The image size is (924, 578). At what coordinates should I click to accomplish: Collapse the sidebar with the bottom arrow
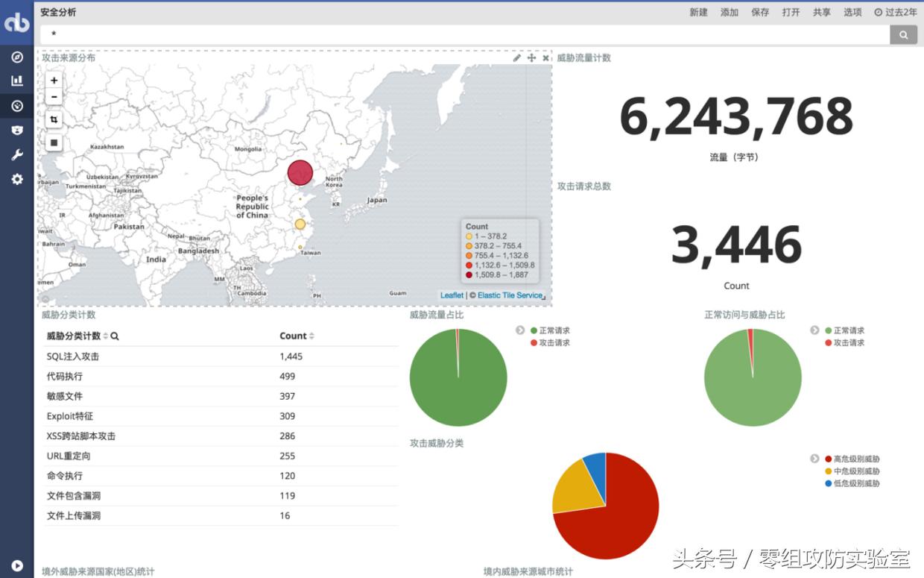tap(16, 565)
